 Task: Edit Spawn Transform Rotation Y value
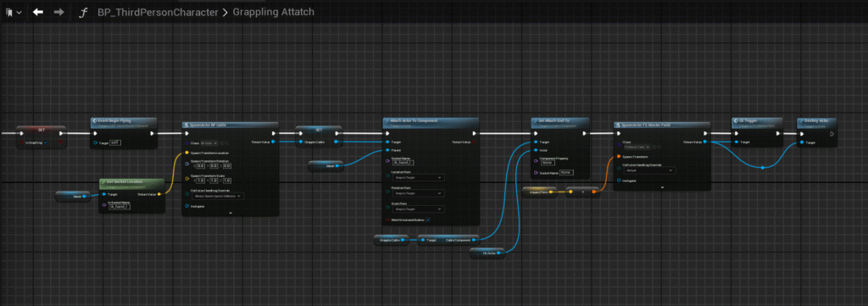tap(214, 165)
